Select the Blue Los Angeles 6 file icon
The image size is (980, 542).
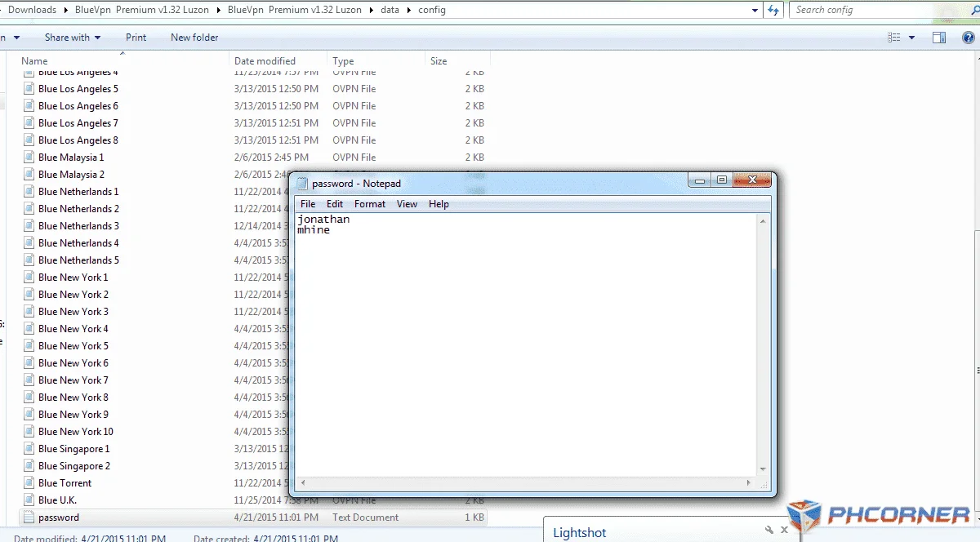coord(29,106)
